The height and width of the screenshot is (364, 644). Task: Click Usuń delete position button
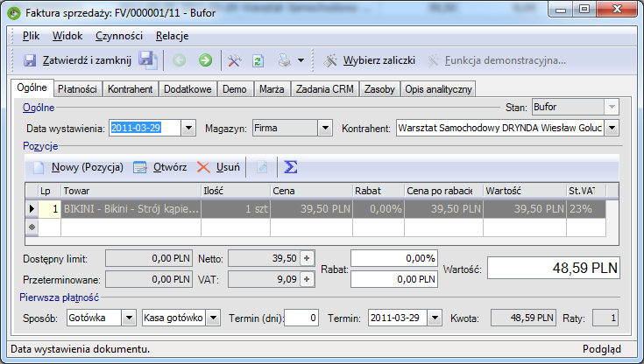coord(218,167)
